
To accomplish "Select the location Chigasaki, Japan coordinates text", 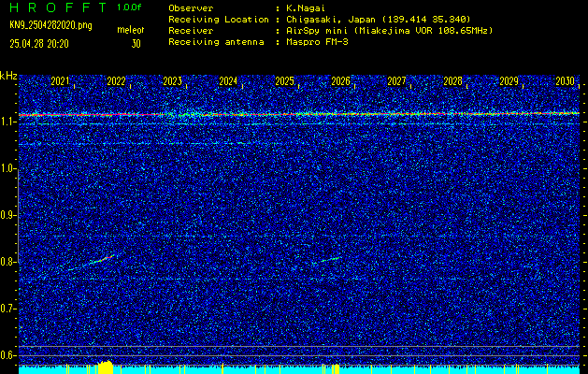I will pos(379,20).
